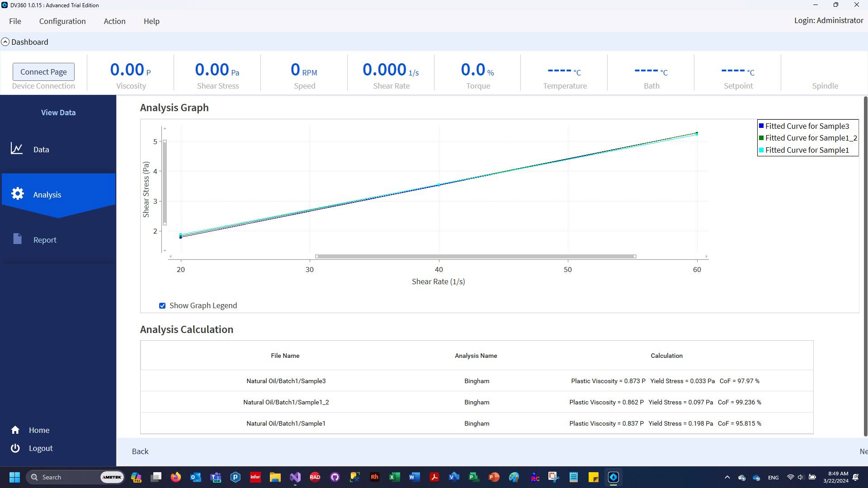Click Fitted Curve for Sample1 legend swatch
The image size is (868, 488).
click(x=761, y=150)
